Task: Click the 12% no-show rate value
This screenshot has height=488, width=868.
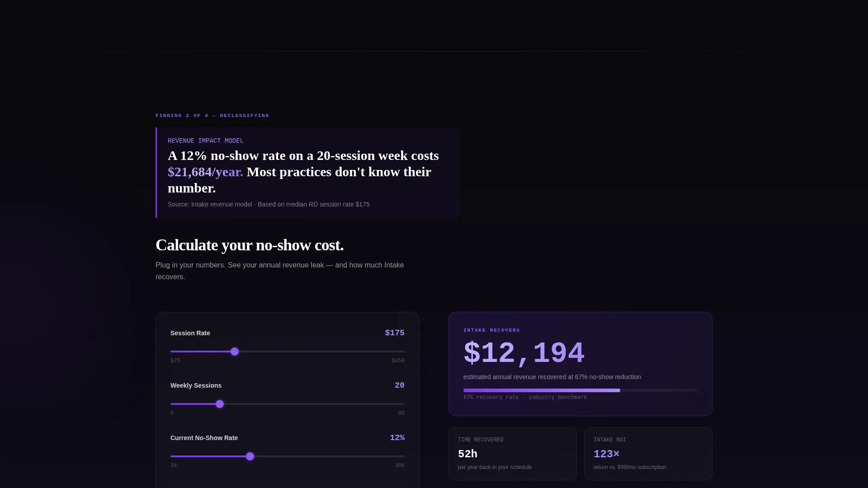Action: (397, 438)
